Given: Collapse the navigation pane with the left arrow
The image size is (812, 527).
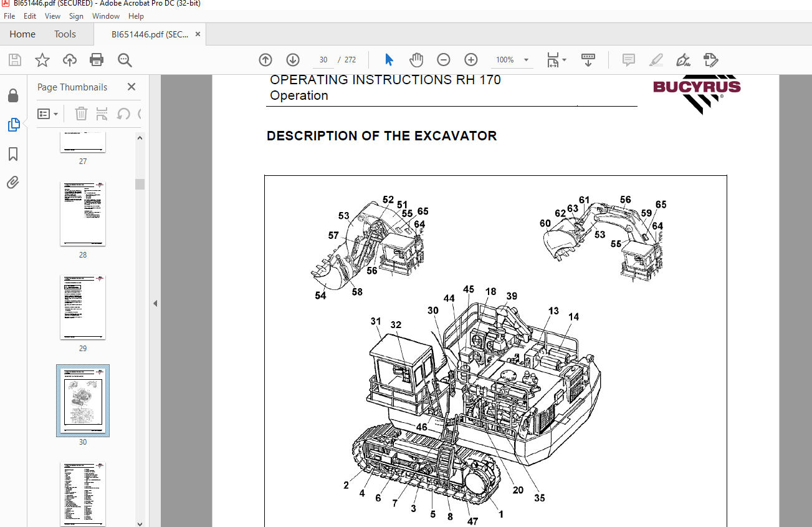Looking at the screenshot, I should point(155,303).
